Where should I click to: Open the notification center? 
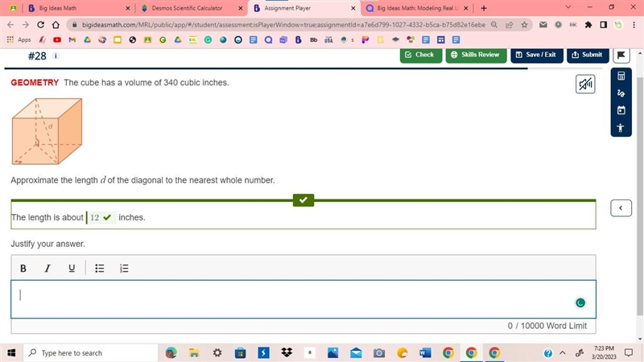(x=629, y=353)
